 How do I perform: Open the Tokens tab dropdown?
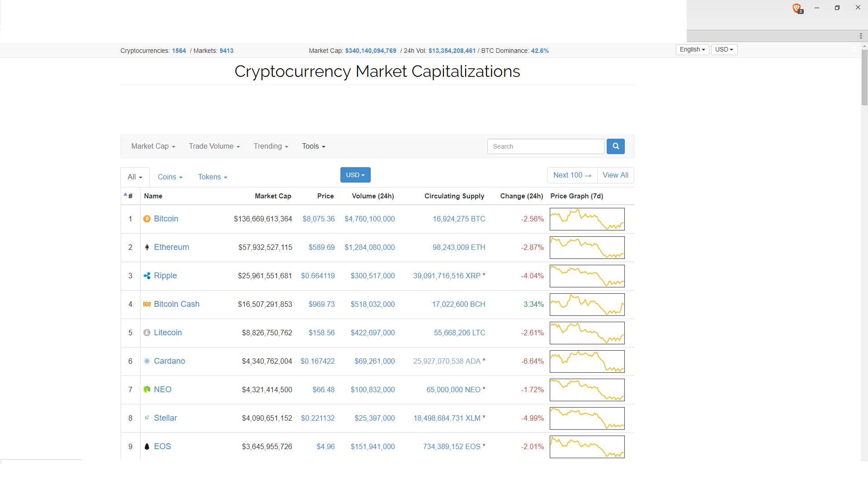(x=212, y=177)
